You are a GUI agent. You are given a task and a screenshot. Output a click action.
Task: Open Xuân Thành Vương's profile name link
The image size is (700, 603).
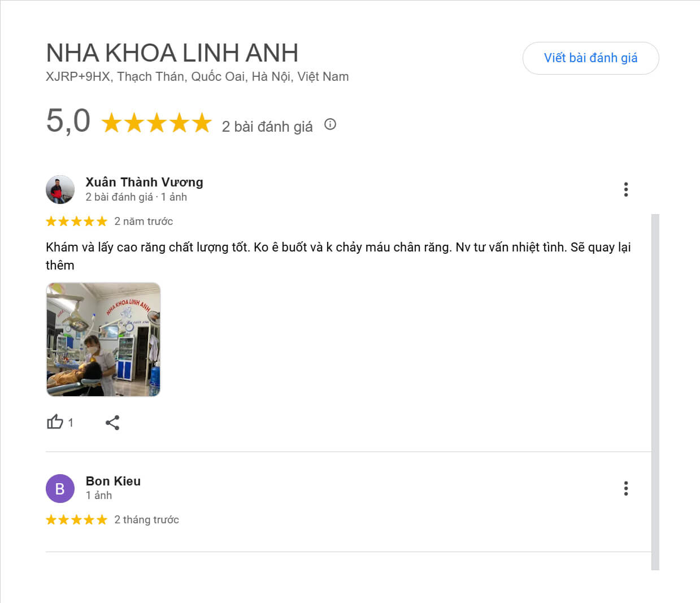(x=144, y=182)
